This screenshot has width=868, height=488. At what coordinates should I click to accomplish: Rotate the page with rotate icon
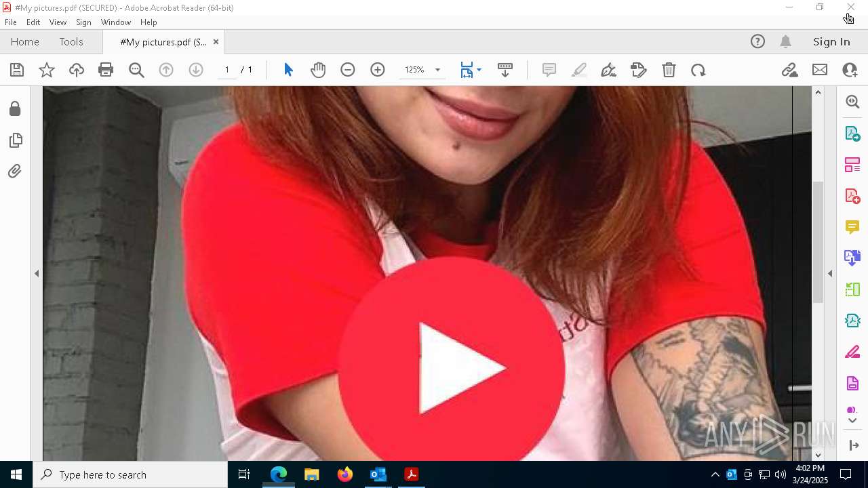point(698,70)
